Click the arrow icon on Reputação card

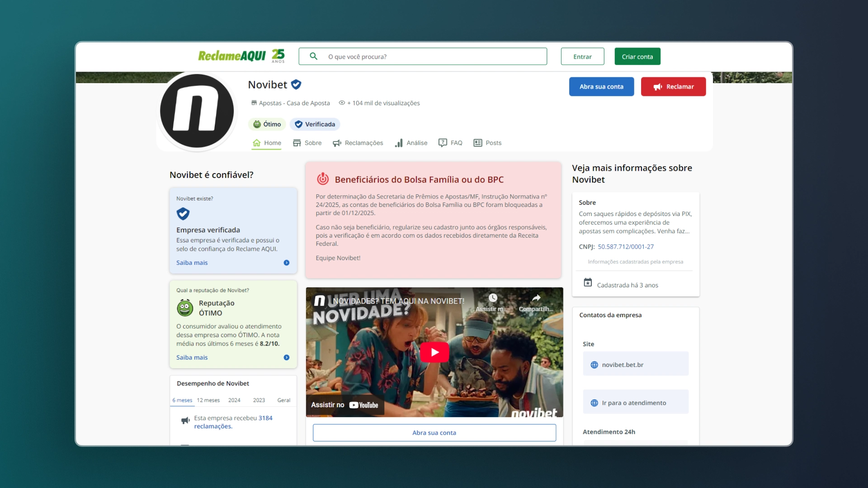pyautogui.click(x=287, y=357)
